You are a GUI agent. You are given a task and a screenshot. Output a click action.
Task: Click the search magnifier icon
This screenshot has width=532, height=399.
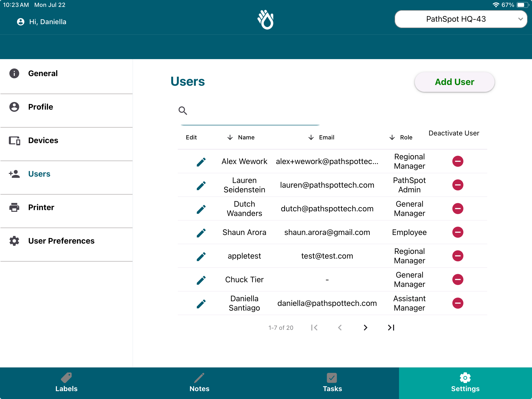pyautogui.click(x=183, y=111)
